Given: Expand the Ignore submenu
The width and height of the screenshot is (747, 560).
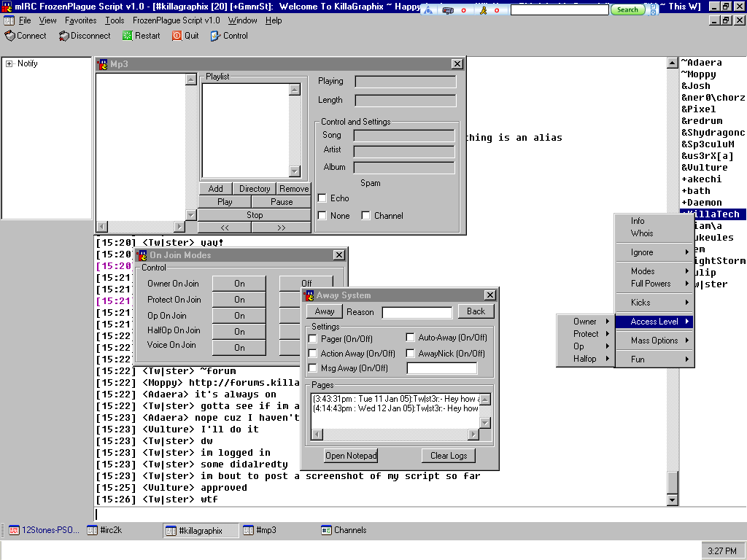Looking at the screenshot, I should (654, 252).
